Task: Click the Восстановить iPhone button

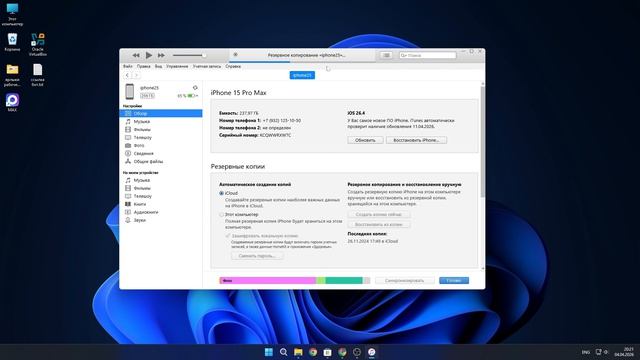Action: (x=416, y=140)
